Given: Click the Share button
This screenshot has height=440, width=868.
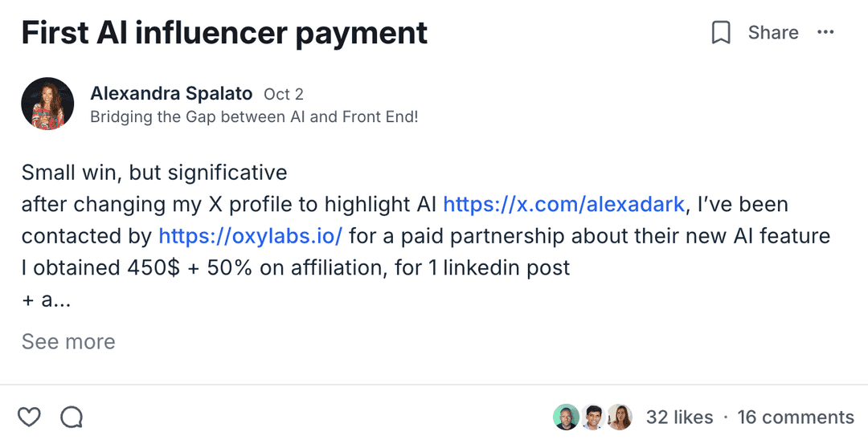Looking at the screenshot, I should (772, 33).
